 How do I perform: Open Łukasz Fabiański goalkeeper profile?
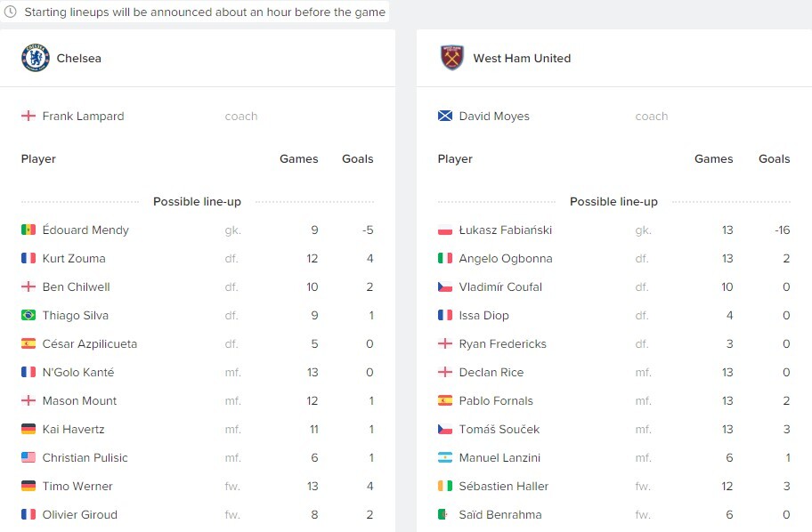[x=506, y=230]
